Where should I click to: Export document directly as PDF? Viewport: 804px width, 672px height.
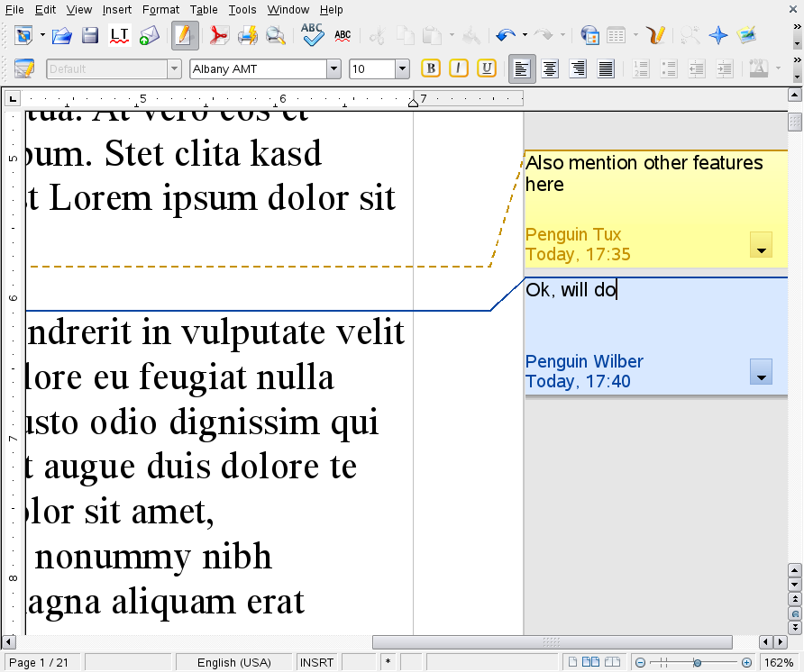click(219, 36)
